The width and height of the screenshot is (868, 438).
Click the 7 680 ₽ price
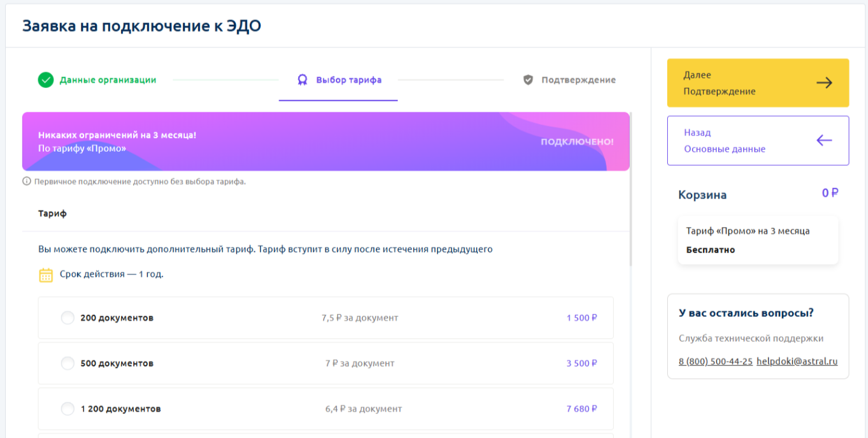tap(582, 409)
